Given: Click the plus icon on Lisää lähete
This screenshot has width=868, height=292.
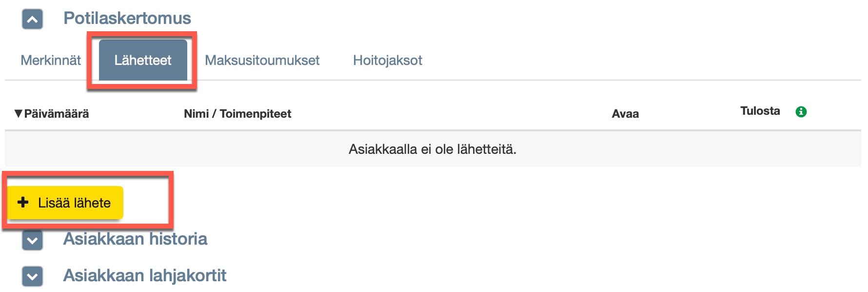Looking at the screenshot, I should coord(23,202).
